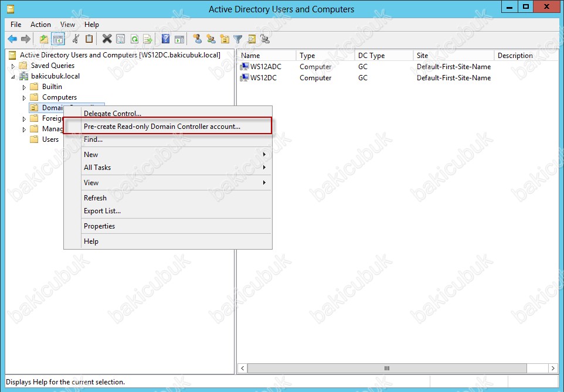Go up one level with the folder icon

44,39
